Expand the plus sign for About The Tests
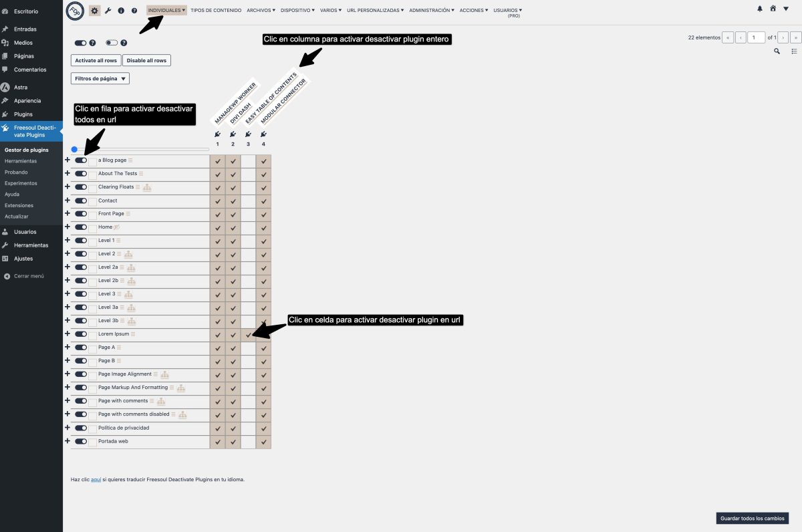802x532 pixels. tap(67, 173)
